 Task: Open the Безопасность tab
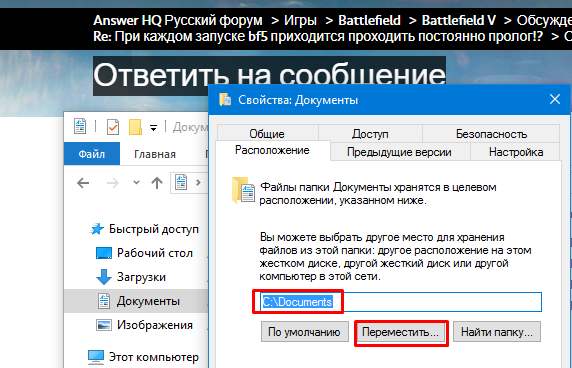491,133
